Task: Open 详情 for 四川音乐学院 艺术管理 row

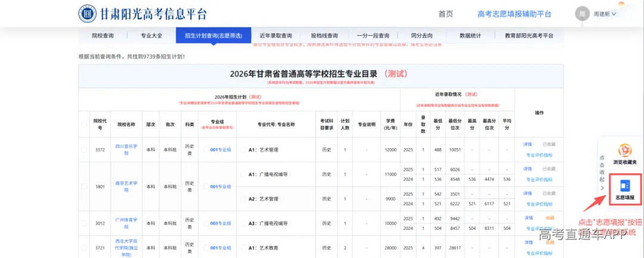Action: (527, 145)
